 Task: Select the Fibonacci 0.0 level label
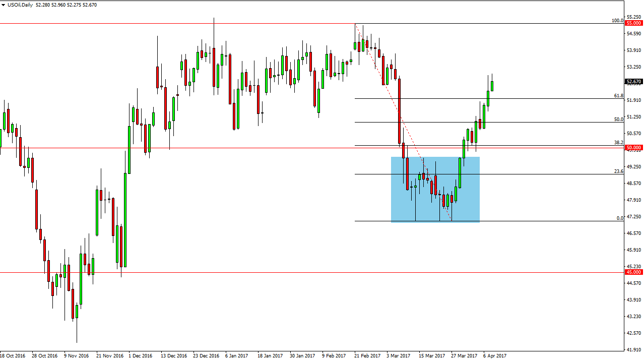click(x=620, y=218)
